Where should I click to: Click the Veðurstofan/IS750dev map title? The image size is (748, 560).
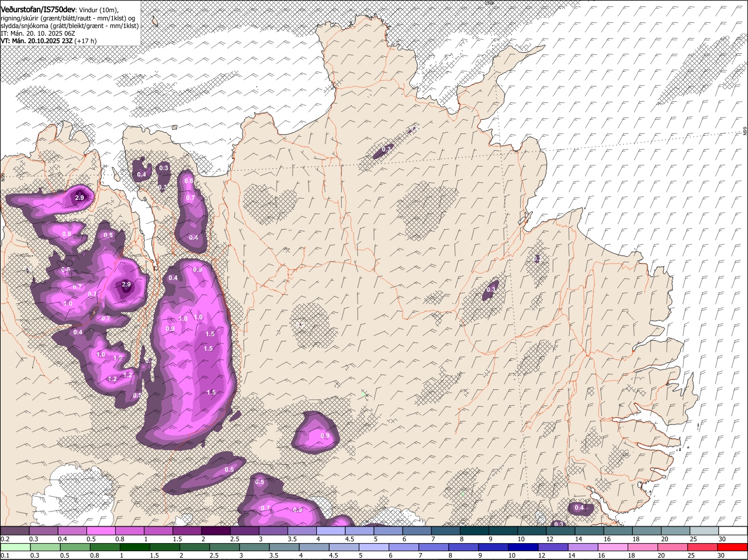click(38, 9)
